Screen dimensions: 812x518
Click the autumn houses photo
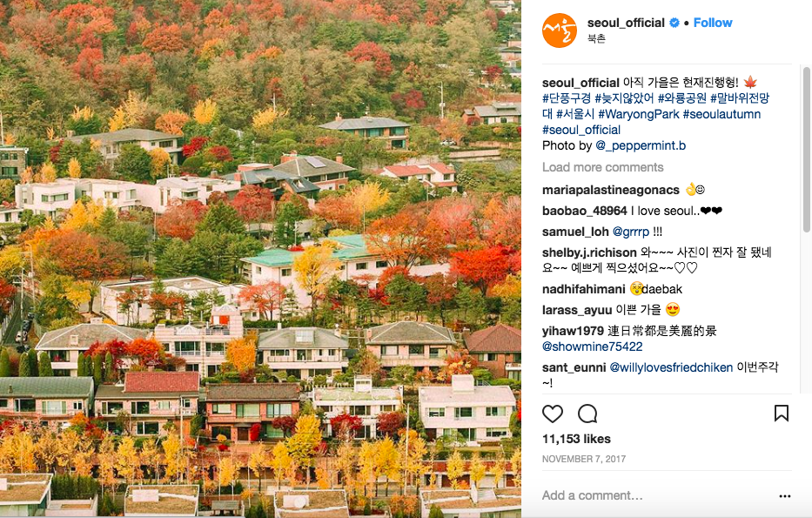click(x=260, y=259)
